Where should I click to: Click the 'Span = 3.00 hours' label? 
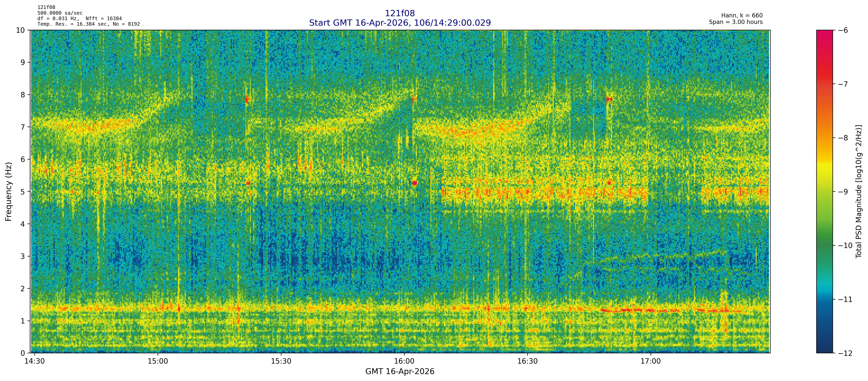click(736, 22)
